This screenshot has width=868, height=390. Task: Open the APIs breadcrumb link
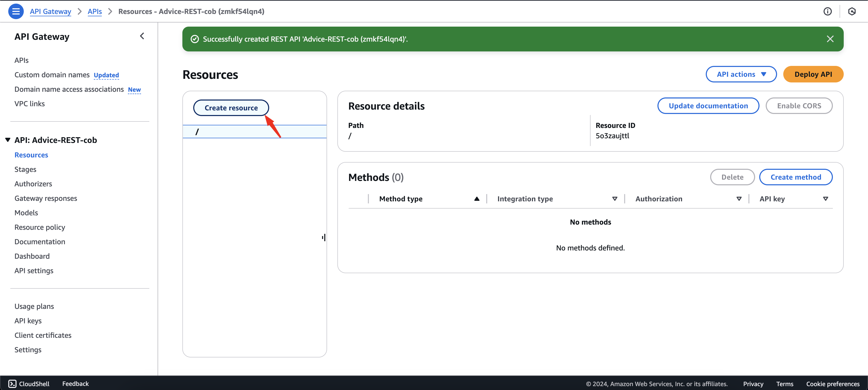click(x=95, y=11)
